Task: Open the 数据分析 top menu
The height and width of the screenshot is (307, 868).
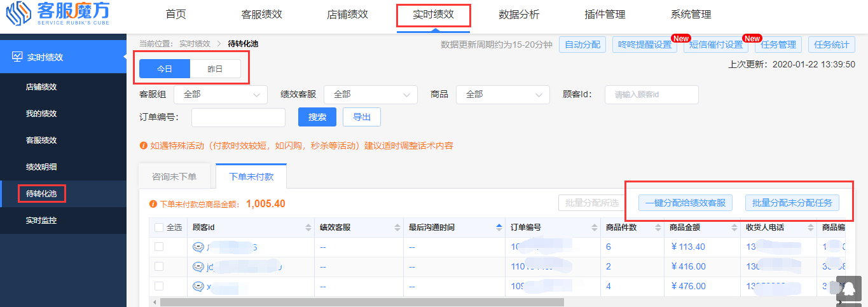Action: 520,15
